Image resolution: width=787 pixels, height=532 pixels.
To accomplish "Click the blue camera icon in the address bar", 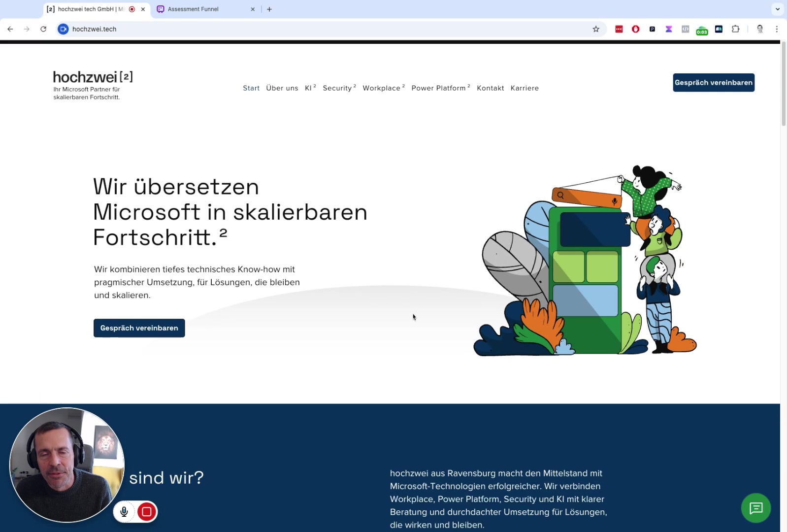I will [x=63, y=29].
